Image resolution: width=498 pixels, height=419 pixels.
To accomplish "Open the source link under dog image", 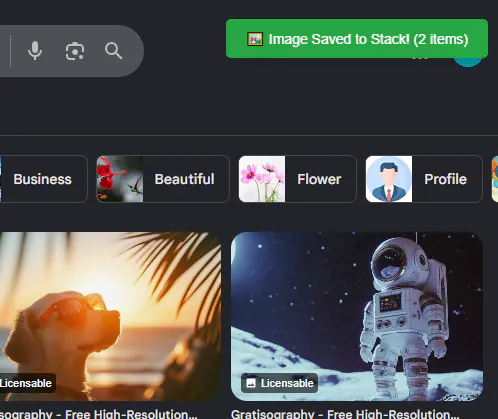I will (99, 414).
